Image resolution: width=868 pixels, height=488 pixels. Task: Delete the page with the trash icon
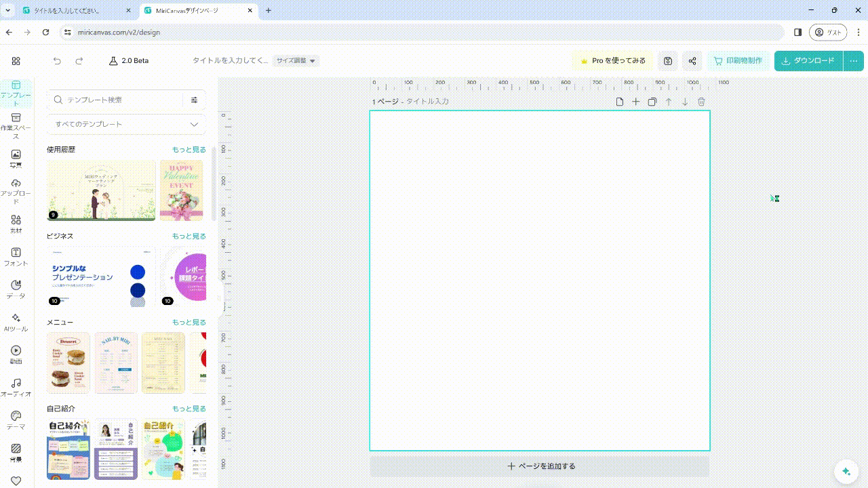coord(701,101)
